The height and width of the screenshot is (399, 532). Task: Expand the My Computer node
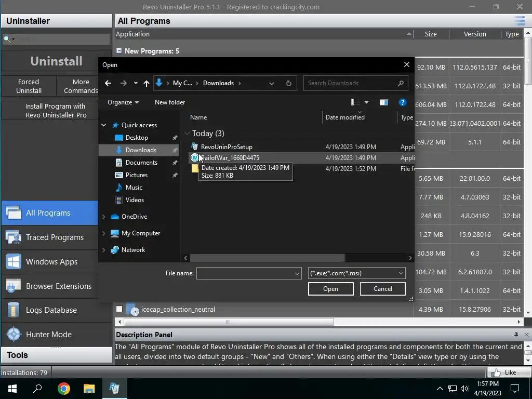point(104,233)
